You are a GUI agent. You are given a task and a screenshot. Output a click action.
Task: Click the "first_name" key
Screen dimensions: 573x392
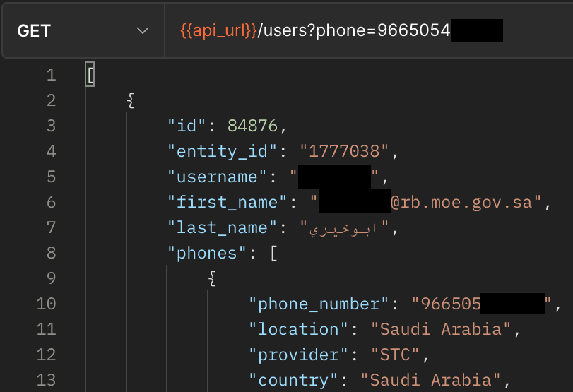pyautogui.click(x=229, y=202)
